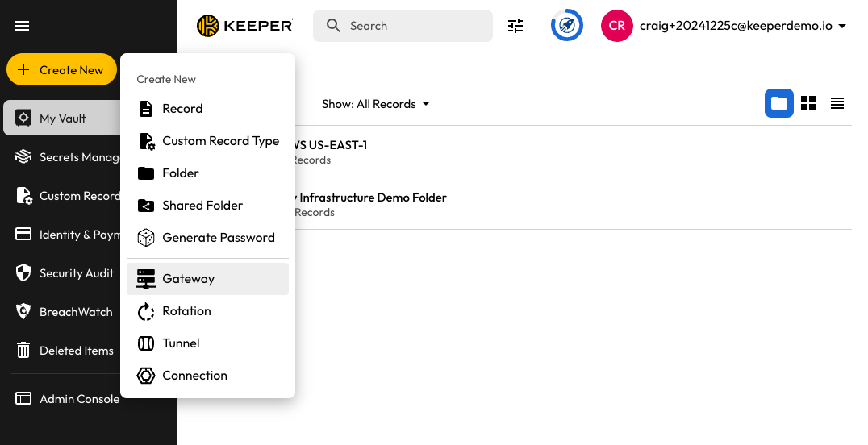Viewport: 868px width, 445px height.
Task: Click the hamburger menu icon
Action: coord(22,26)
